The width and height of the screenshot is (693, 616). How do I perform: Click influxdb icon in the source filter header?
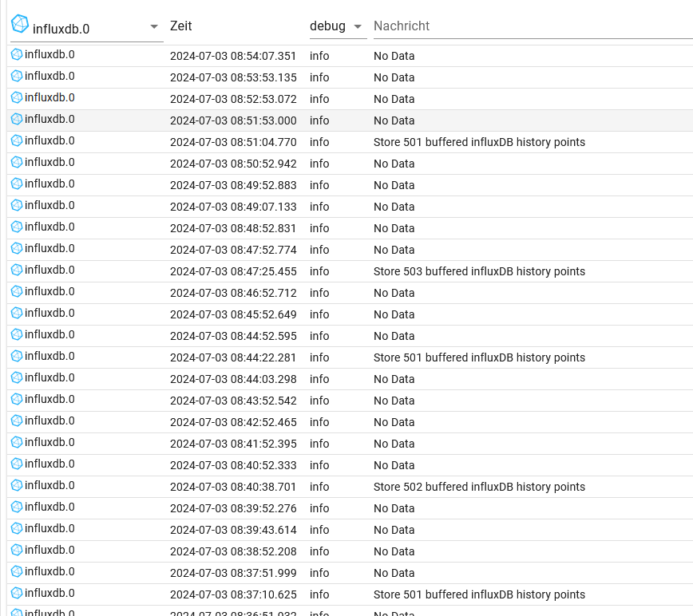click(x=20, y=24)
